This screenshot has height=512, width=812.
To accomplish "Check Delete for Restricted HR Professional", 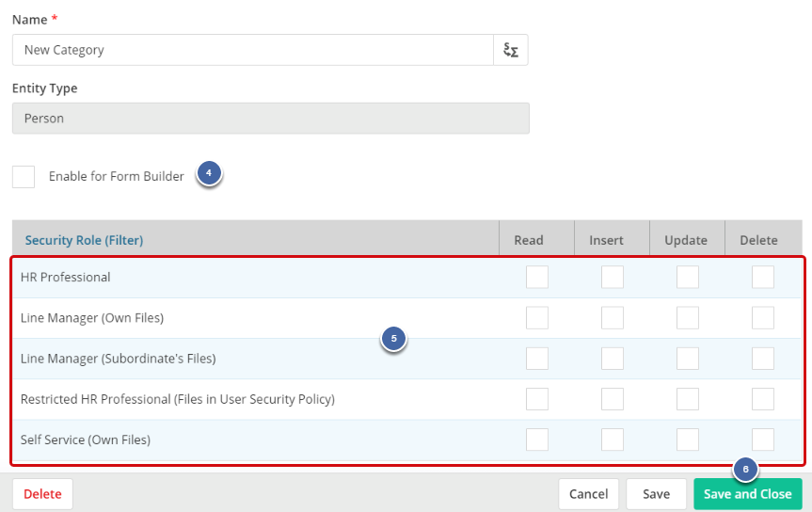I will pos(763,399).
